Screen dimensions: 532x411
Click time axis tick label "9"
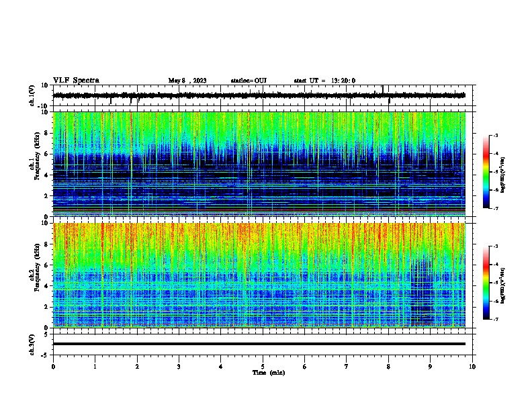click(x=430, y=367)
